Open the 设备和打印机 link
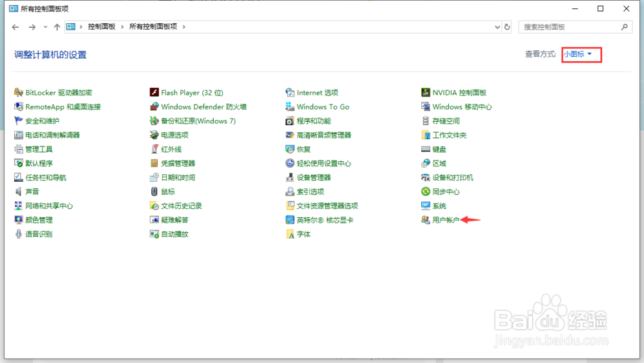 (x=453, y=177)
